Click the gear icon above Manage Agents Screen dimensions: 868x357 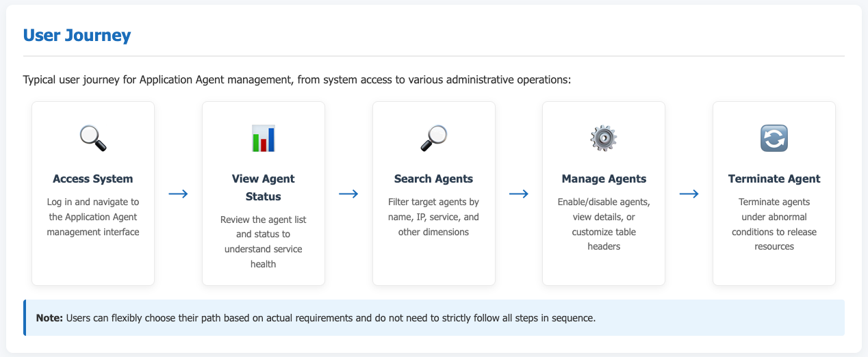604,138
